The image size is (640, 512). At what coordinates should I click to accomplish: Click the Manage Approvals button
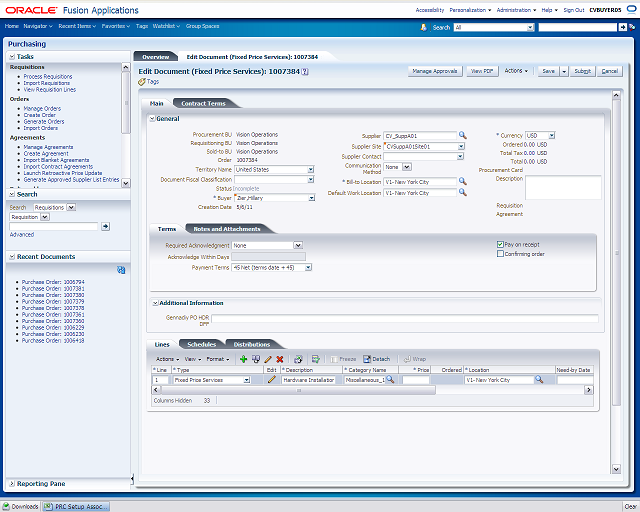435,71
